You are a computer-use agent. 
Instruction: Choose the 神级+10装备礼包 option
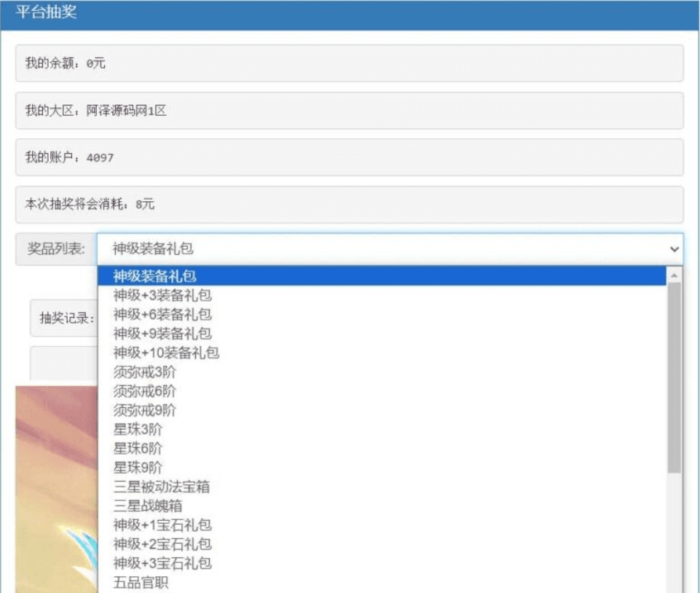166,353
